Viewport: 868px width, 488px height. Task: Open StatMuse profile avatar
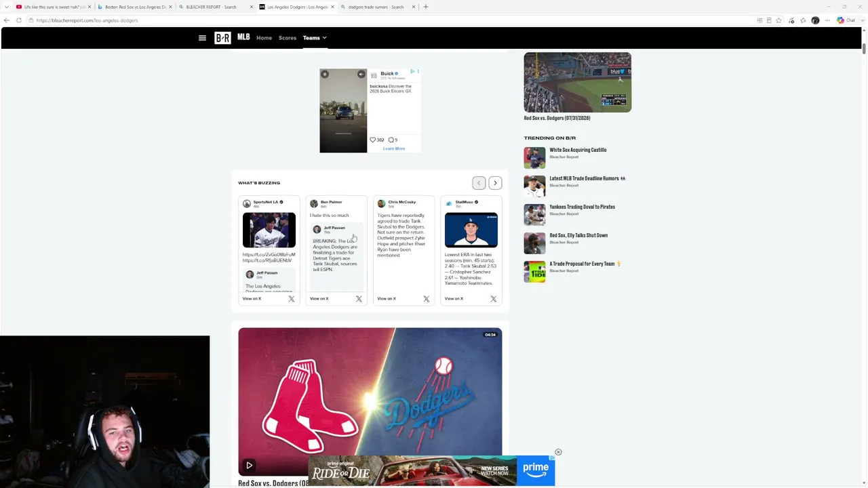(449, 203)
